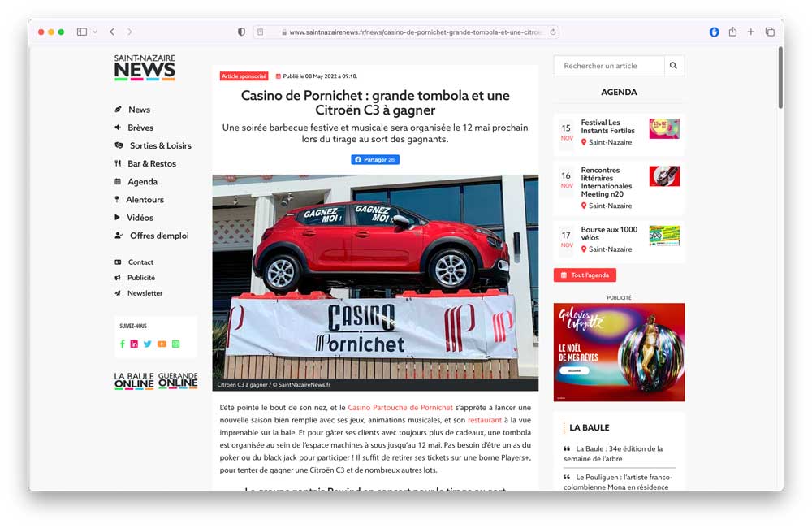Image resolution: width=812 pixels, height=528 pixels.
Task: Open the News navigation item
Action: [140, 109]
